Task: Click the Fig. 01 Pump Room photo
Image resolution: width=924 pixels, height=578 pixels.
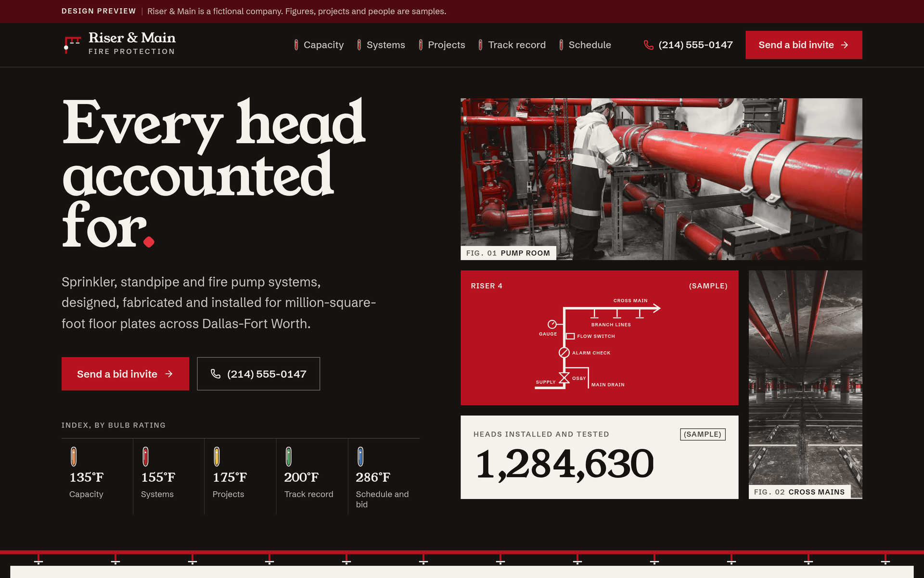Action: pos(661,179)
